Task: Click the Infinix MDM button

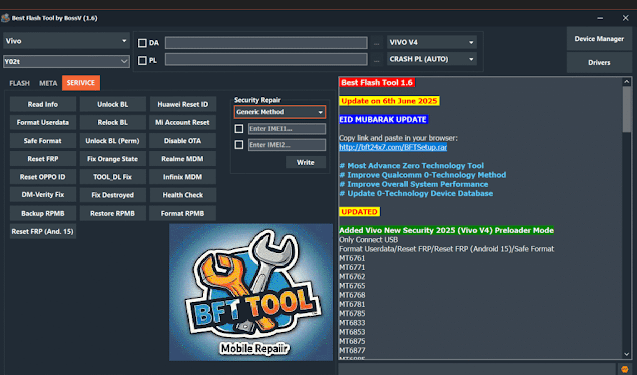Action: (182, 177)
